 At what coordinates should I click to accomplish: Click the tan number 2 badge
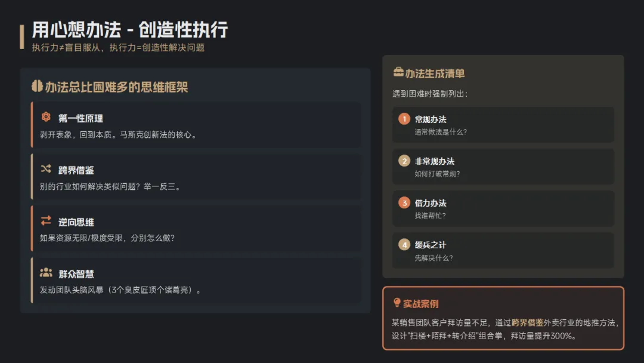coord(404,161)
